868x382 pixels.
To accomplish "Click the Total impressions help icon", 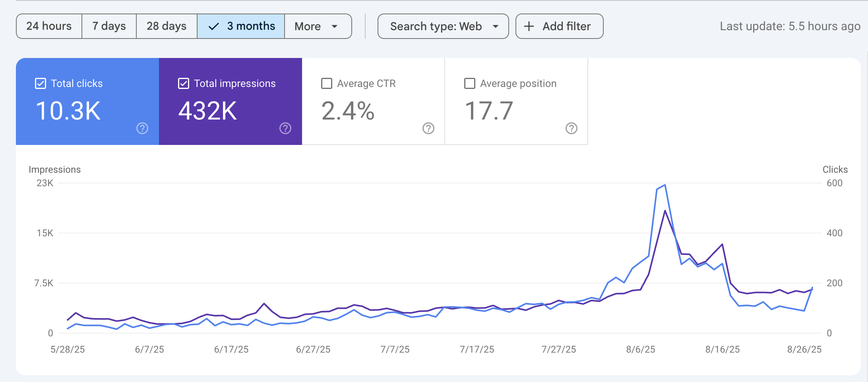I will [285, 128].
